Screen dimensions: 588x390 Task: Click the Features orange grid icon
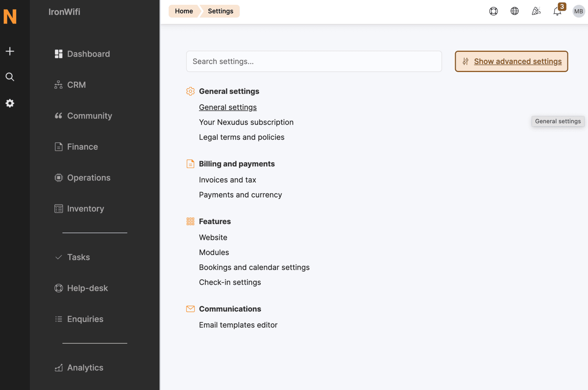pyautogui.click(x=190, y=221)
